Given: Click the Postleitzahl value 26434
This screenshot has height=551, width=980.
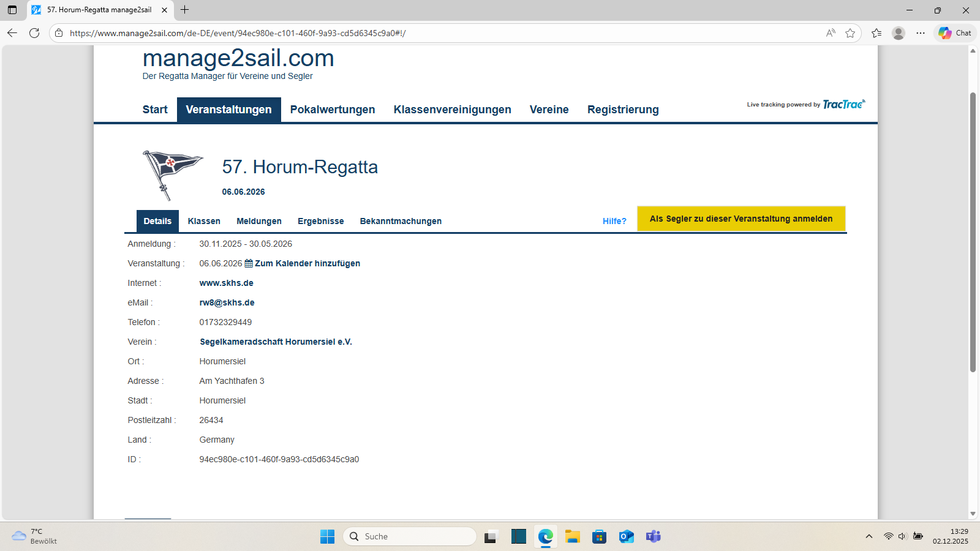Looking at the screenshot, I should click(x=211, y=420).
